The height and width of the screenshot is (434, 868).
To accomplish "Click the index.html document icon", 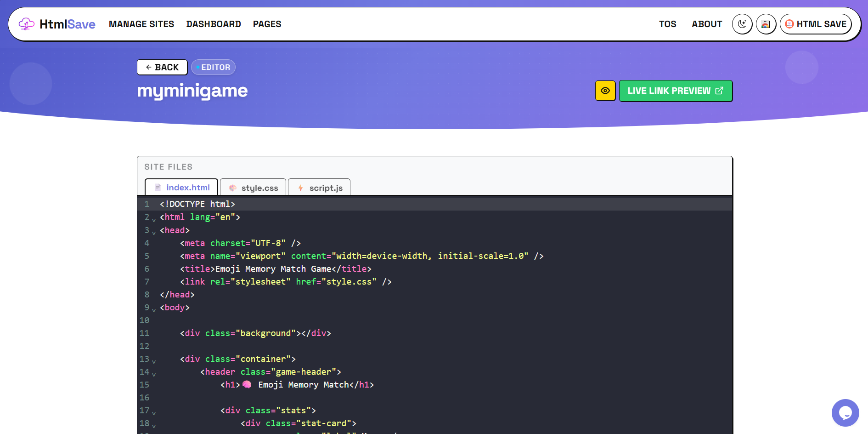I will point(158,188).
